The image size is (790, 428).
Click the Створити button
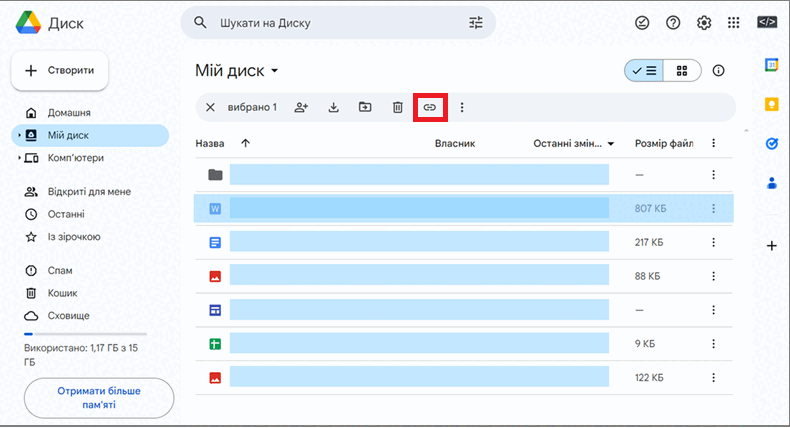coord(59,71)
